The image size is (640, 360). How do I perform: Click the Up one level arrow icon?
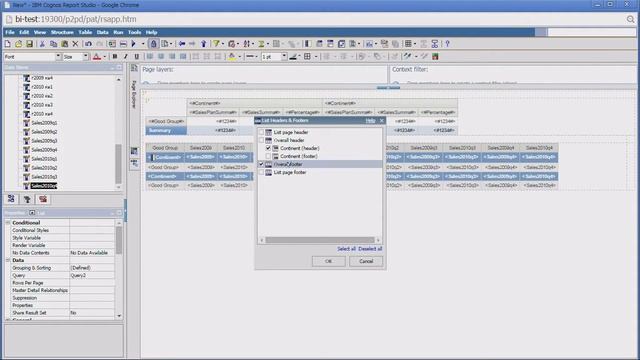[204, 44]
